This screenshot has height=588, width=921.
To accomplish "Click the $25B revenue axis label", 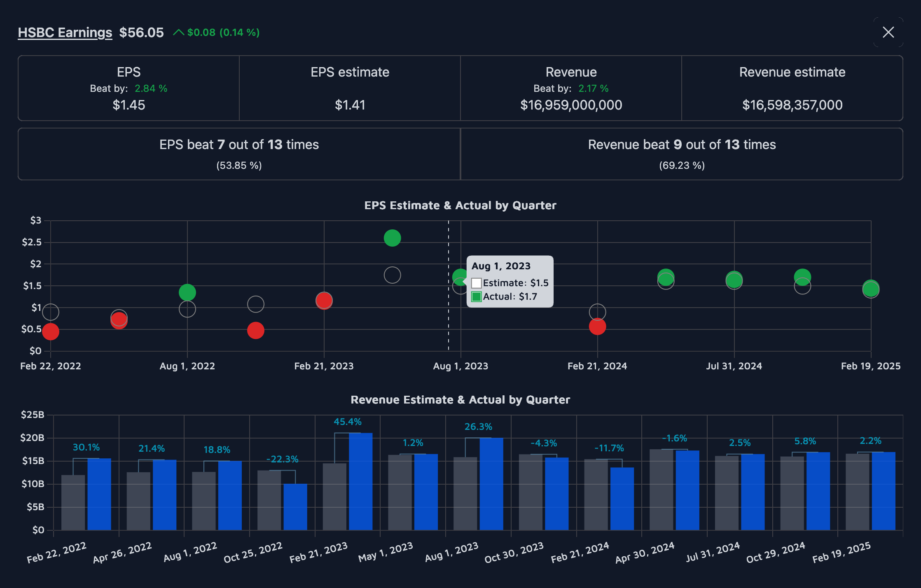I will click(33, 415).
